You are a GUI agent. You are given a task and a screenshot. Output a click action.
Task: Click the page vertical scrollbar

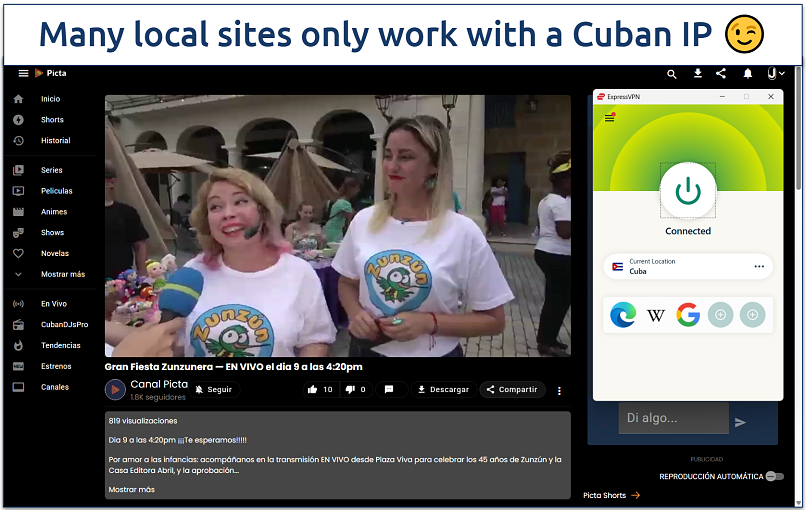coord(798,129)
